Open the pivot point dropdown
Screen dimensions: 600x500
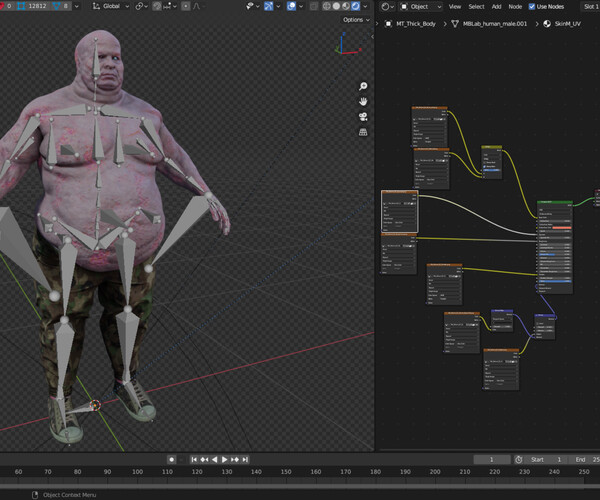tap(142, 6)
